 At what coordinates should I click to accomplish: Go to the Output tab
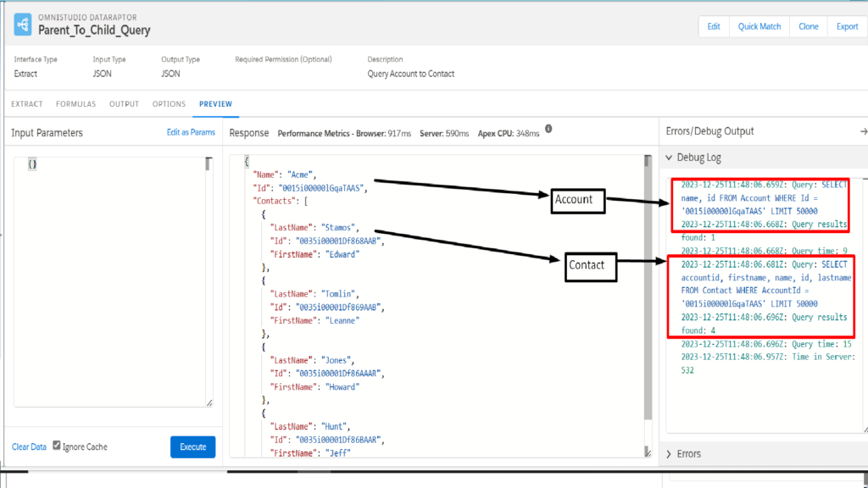click(x=124, y=104)
